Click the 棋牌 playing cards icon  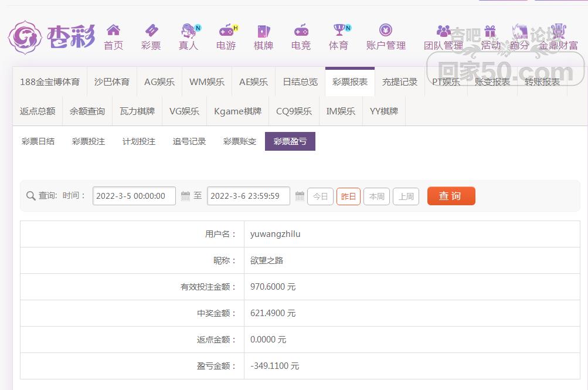[x=263, y=30]
